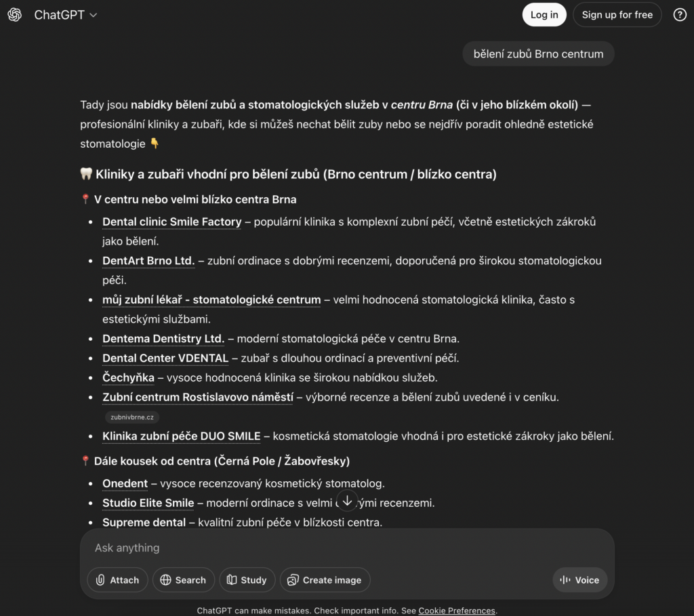Viewport: 694px width, 616px height.
Task: Open the Dental Center VDENTAL link
Action: [x=165, y=358]
